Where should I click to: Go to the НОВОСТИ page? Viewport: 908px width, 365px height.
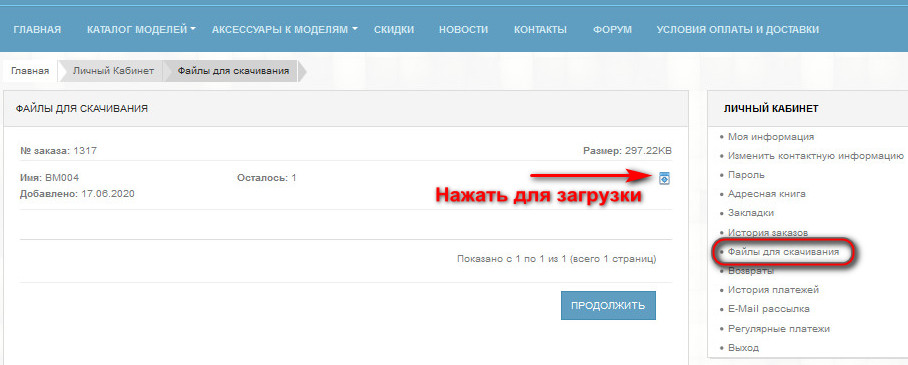(x=463, y=30)
